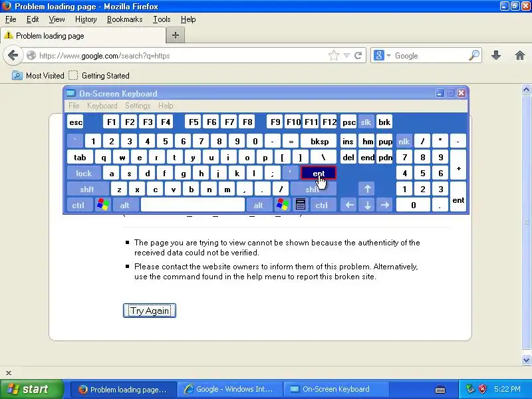Click the left Windows logo key
This screenshot has width=532, height=399.
(x=103, y=205)
